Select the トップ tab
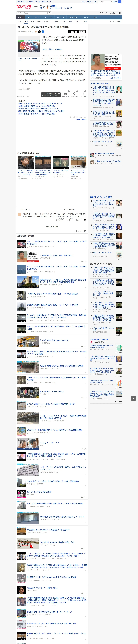Screen dimensions: 138x644 (20, 17)
